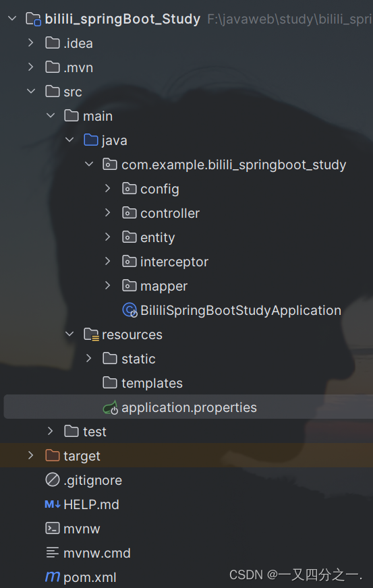Select the target folder label
The image size is (373, 588).
point(82,457)
